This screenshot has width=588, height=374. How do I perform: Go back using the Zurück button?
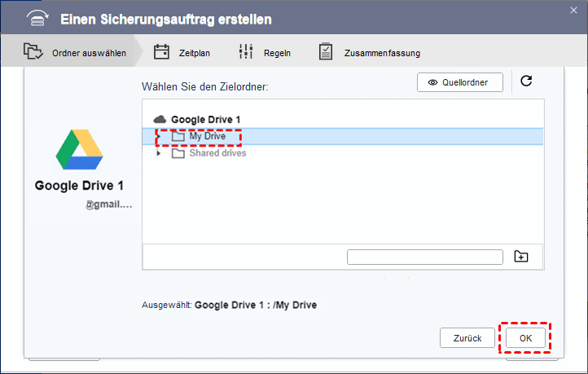coord(467,337)
